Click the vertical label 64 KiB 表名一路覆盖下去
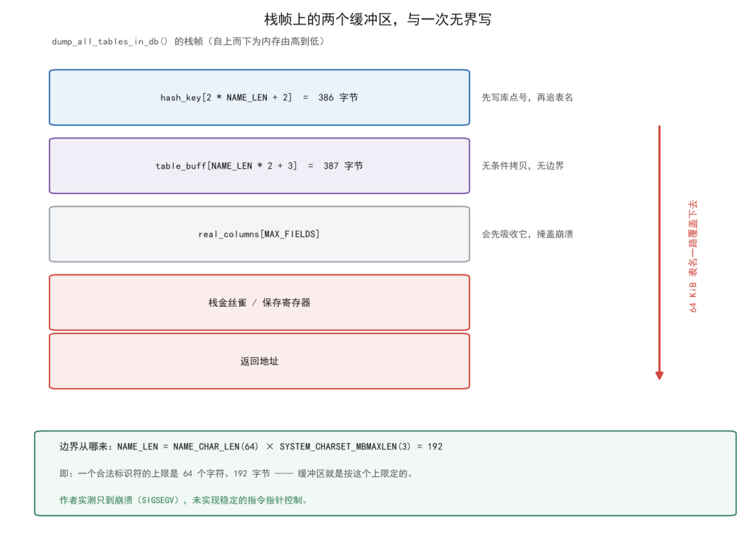756x542 pixels. click(693, 256)
